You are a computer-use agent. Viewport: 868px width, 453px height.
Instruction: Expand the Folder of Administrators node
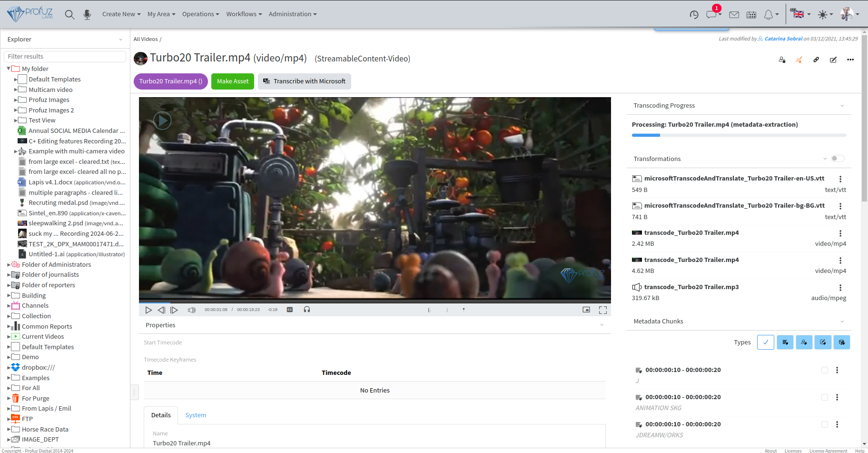[9, 265]
